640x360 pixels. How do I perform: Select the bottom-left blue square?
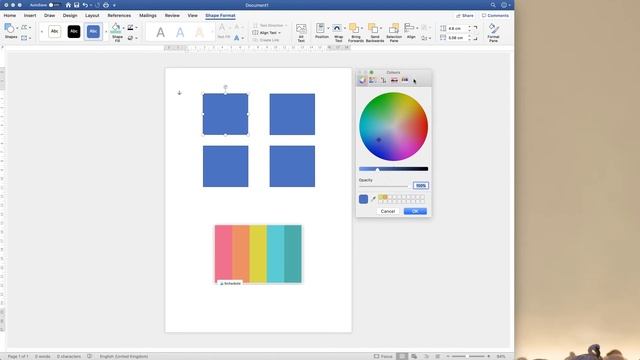click(x=225, y=167)
